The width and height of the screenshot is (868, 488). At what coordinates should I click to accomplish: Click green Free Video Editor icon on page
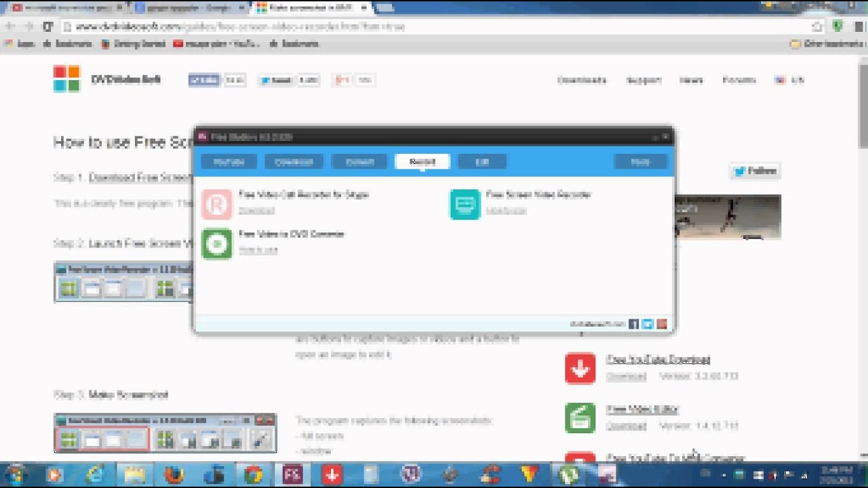[580, 418]
